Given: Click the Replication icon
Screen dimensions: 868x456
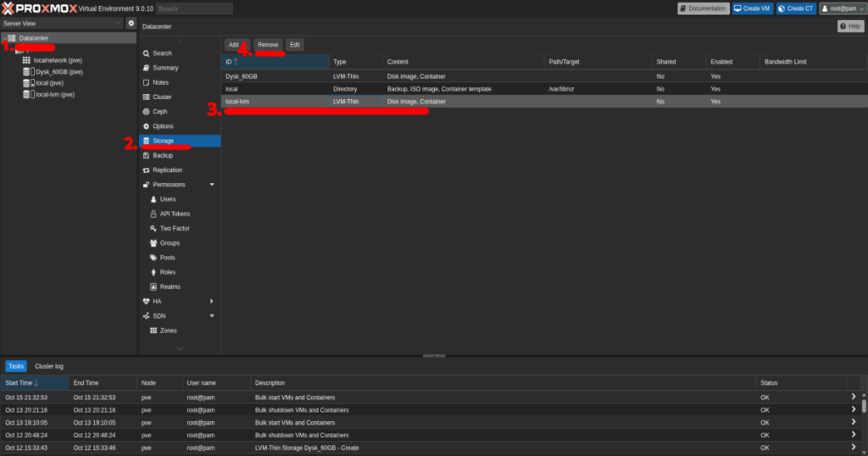Looking at the screenshot, I should 146,170.
